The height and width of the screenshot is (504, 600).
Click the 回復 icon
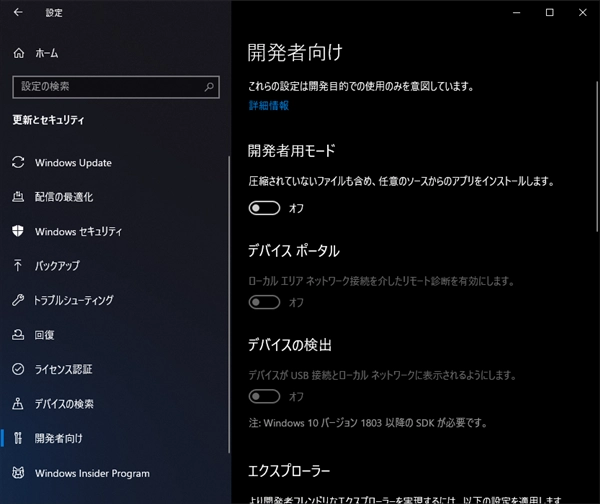(18, 334)
